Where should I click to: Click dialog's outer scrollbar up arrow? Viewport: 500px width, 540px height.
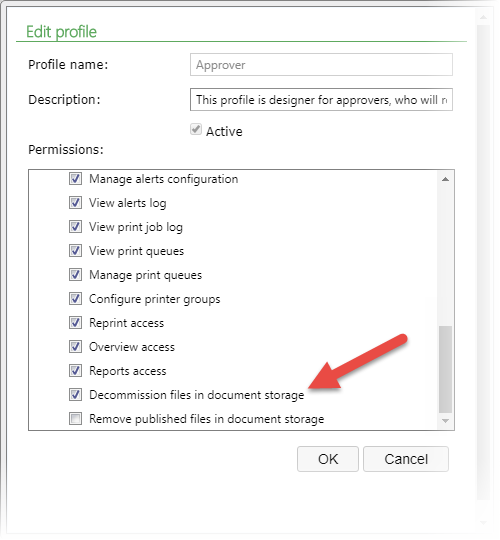tap(483, 17)
